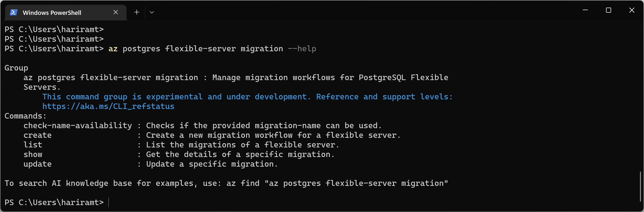This screenshot has height=212, width=644.
Task: Close the Windows PowerShell tab
Action: 116,12
